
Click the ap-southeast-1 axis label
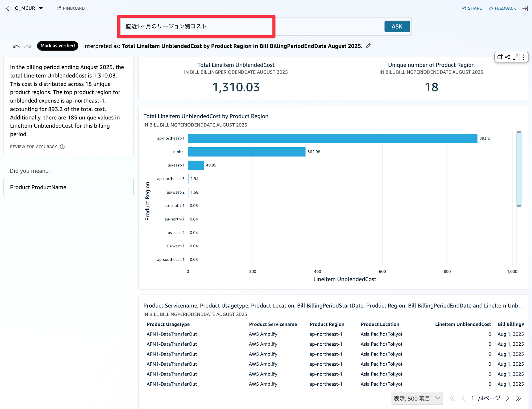point(171,260)
